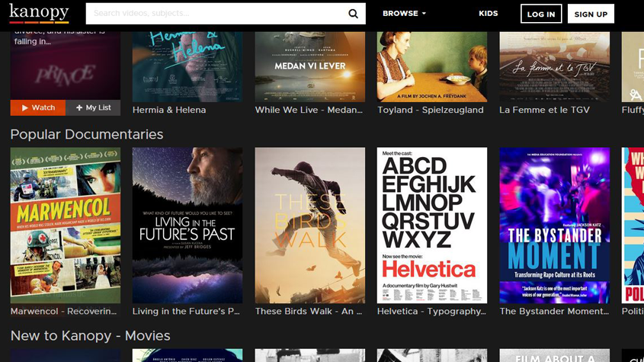
Task: Open the Medan Vi Lever poster
Action: (x=309, y=66)
